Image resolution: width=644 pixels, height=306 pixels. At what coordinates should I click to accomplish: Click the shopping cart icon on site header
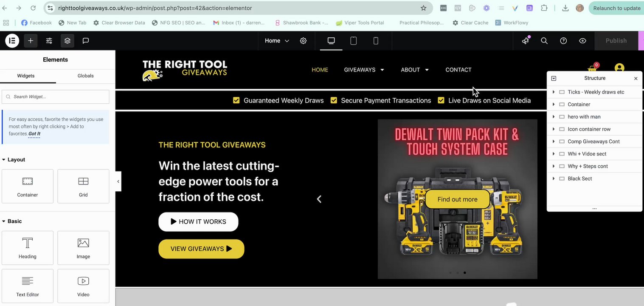point(592,69)
